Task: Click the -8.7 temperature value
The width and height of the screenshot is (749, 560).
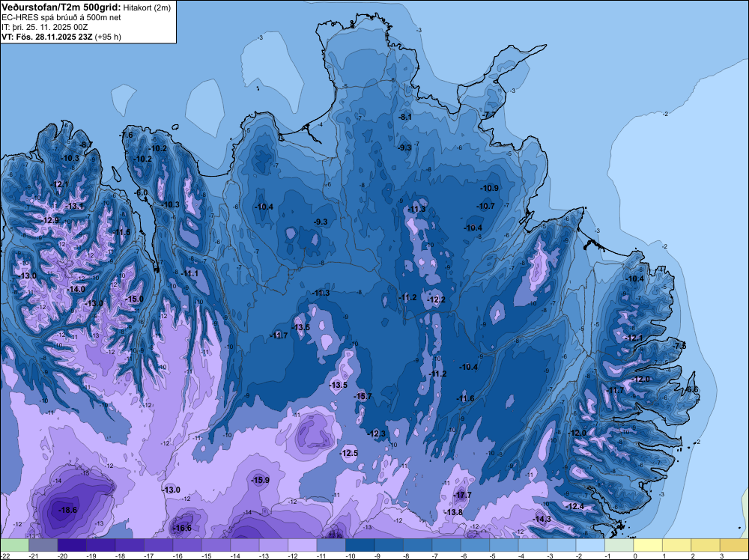Action: pyautogui.click(x=85, y=144)
